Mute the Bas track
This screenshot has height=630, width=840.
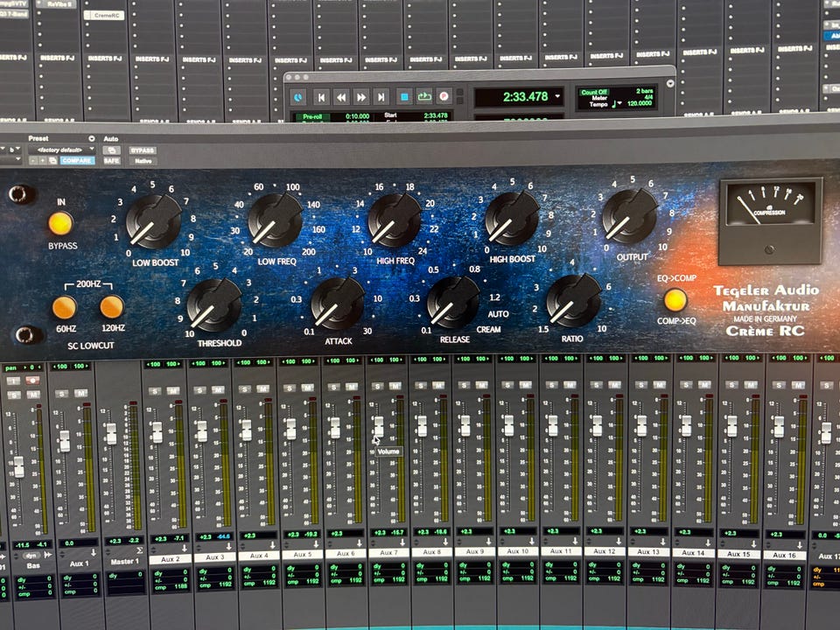33,395
